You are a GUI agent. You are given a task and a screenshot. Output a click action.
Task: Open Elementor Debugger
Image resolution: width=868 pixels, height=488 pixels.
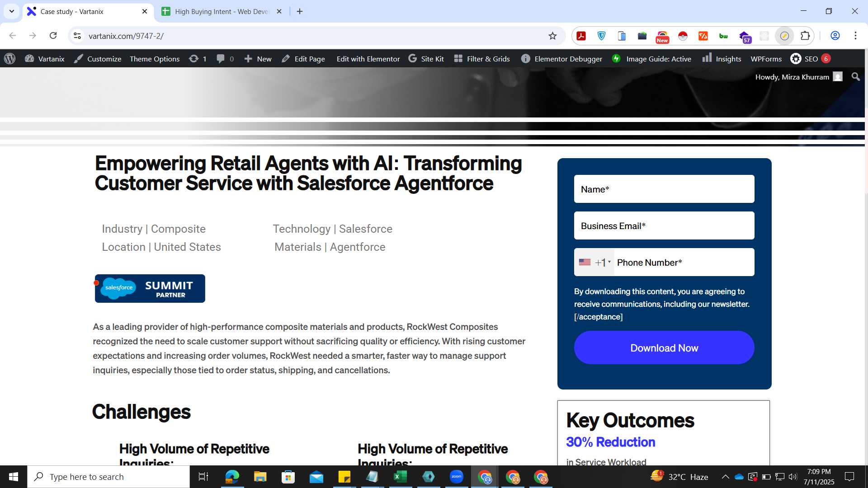(561, 59)
